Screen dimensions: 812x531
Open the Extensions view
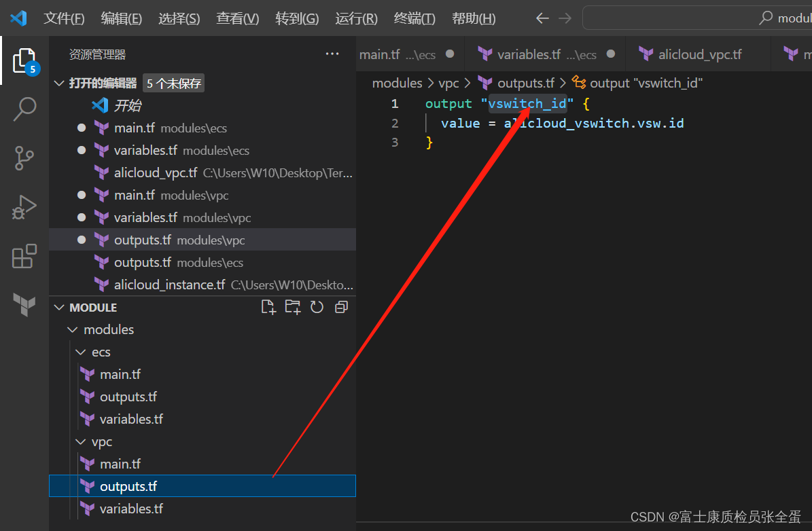click(x=24, y=256)
